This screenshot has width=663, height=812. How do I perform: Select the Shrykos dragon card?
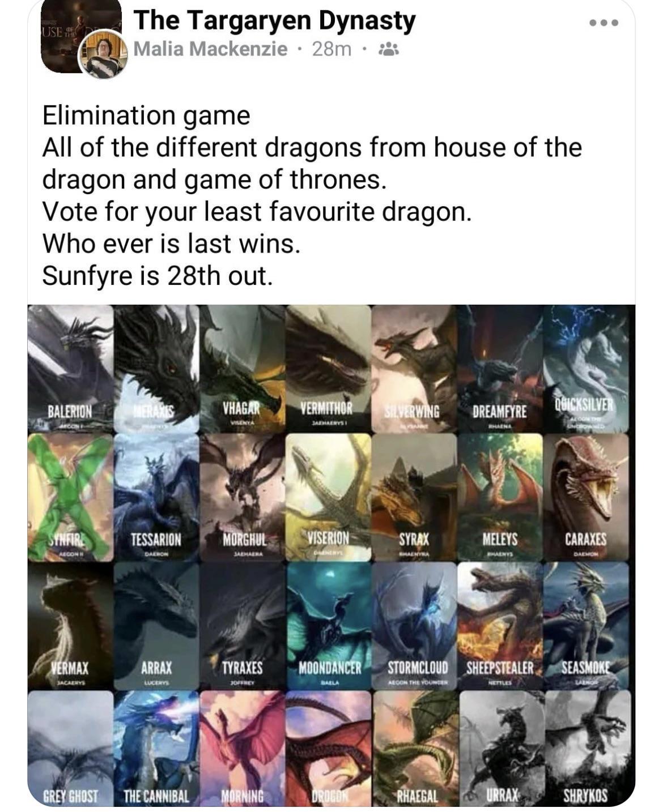(587, 748)
